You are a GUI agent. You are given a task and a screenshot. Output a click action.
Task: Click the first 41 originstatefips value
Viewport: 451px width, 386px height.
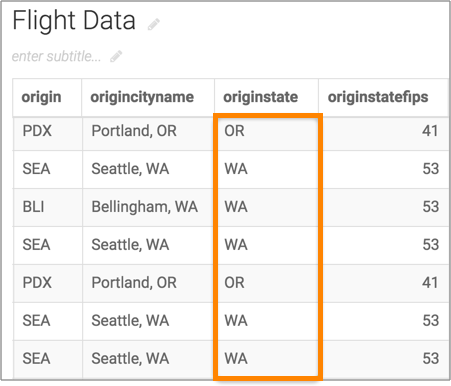coord(430,131)
